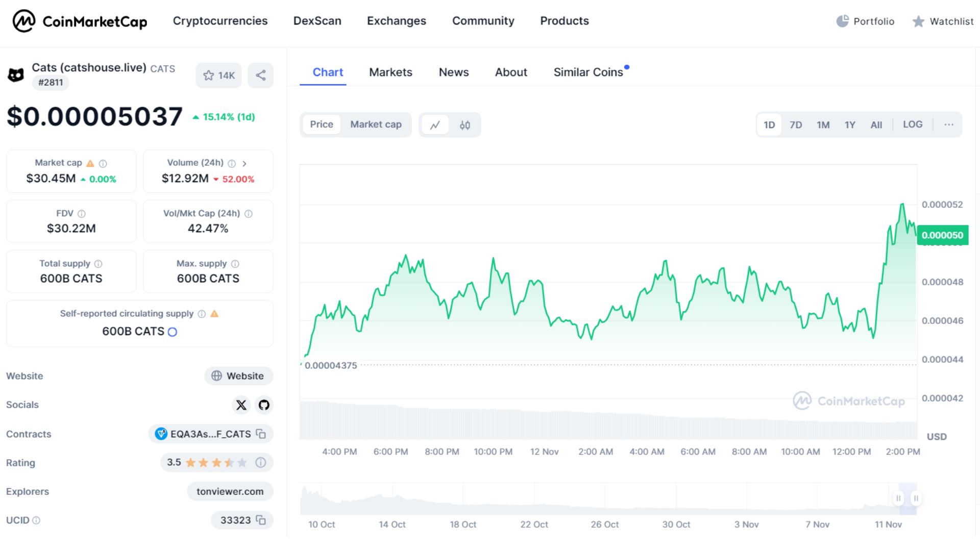Click the Total supply info icon
The width and height of the screenshot is (980, 551).
click(x=99, y=264)
